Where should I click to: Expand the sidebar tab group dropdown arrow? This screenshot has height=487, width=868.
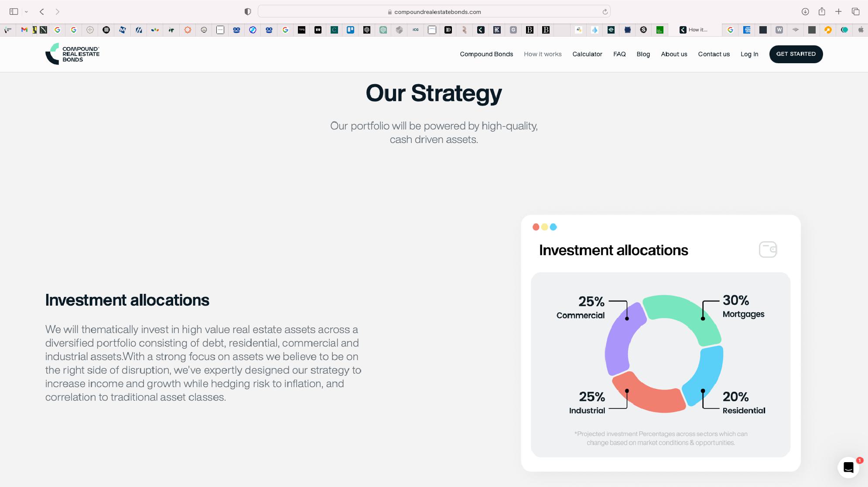[x=26, y=12]
